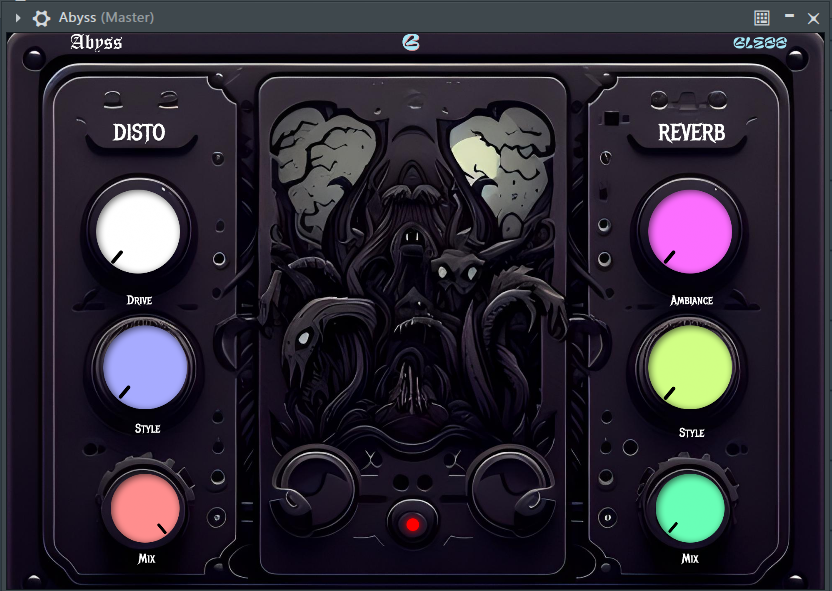Viewport: 832px width, 591px height.
Task: Click the magenta Ambiance knob
Action: tap(690, 232)
